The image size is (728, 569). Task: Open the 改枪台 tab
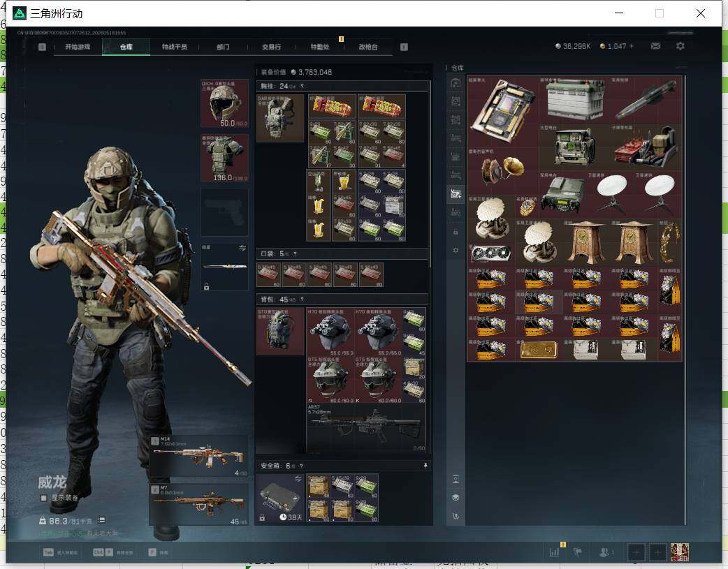click(368, 47)
